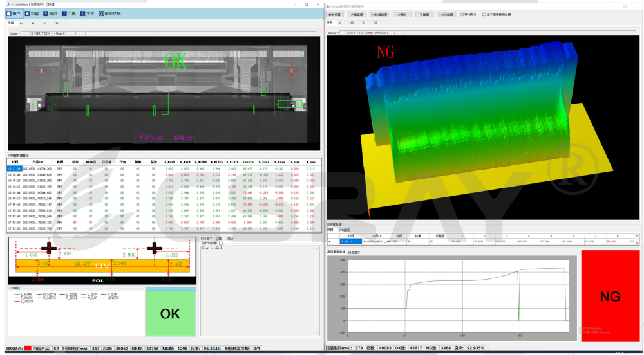Select the B1 tab in right 3D window

coord(365,22)
